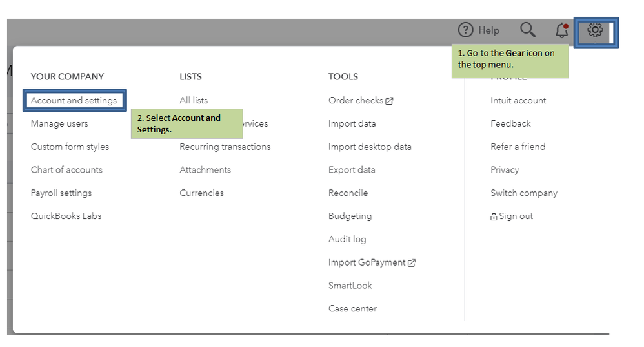Open Chart of accounts
This screenshot has height=347, width=644.
(x=66, y=170)
